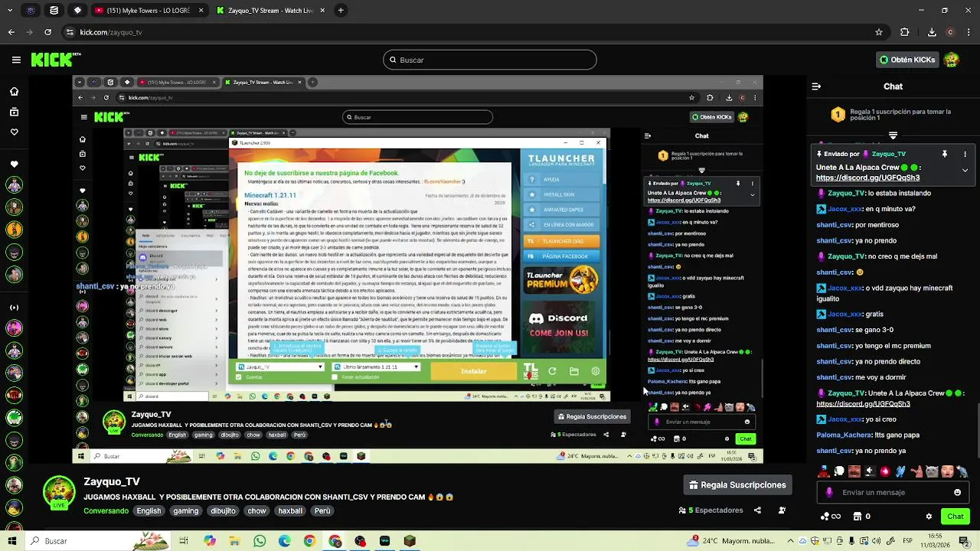Open File Explorer from taskbar
Image resolution: width=980 pixels, height=551 pixels.
click(234, 541)
